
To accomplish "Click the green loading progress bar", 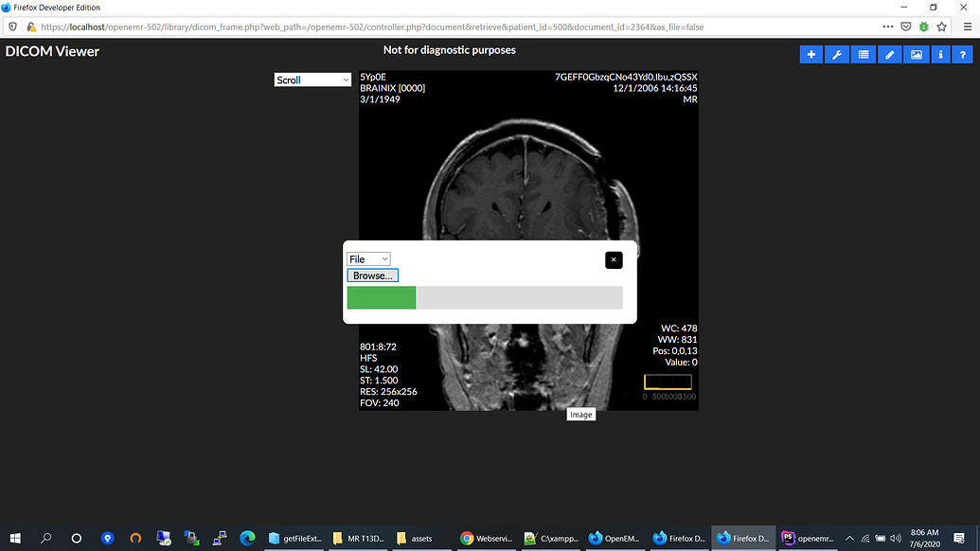I will [382, 298].
